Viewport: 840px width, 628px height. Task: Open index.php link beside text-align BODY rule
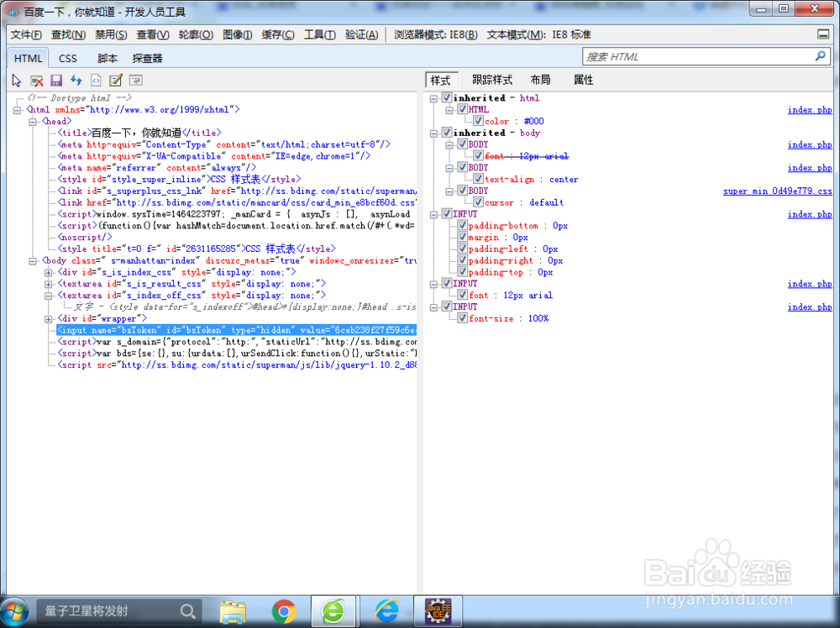point(810,168)
